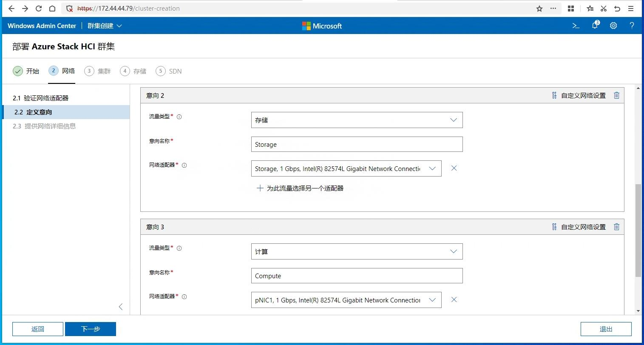Click Windows Admin Center title link
644x345 pixels.
[42, 26]
